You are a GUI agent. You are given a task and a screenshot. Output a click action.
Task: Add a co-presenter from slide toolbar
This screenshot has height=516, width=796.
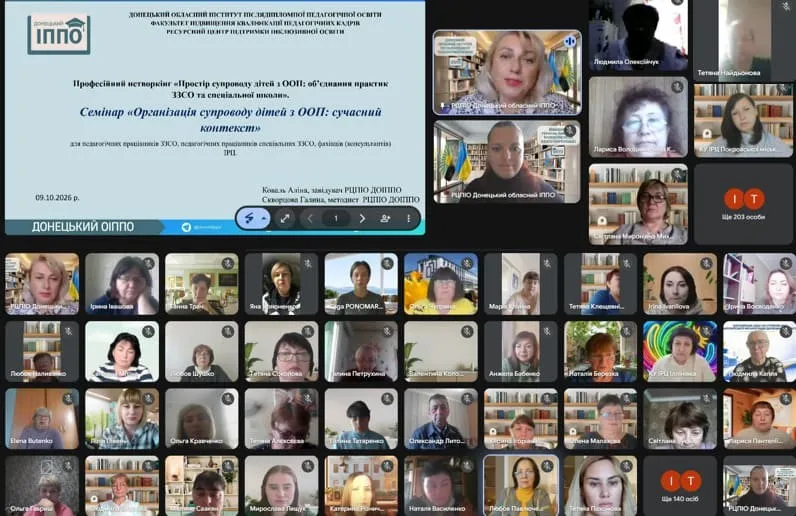(385, 218)
